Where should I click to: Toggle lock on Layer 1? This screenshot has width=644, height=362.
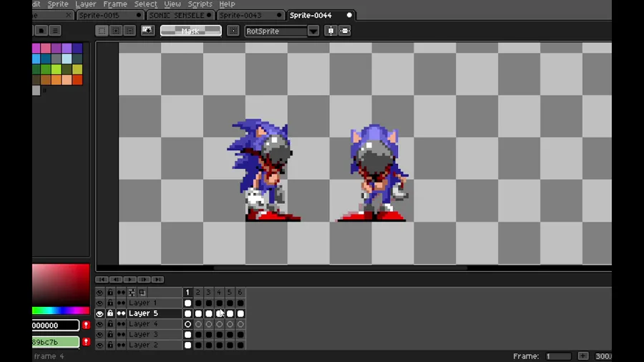pyautogui.click(x=110, y=303)
